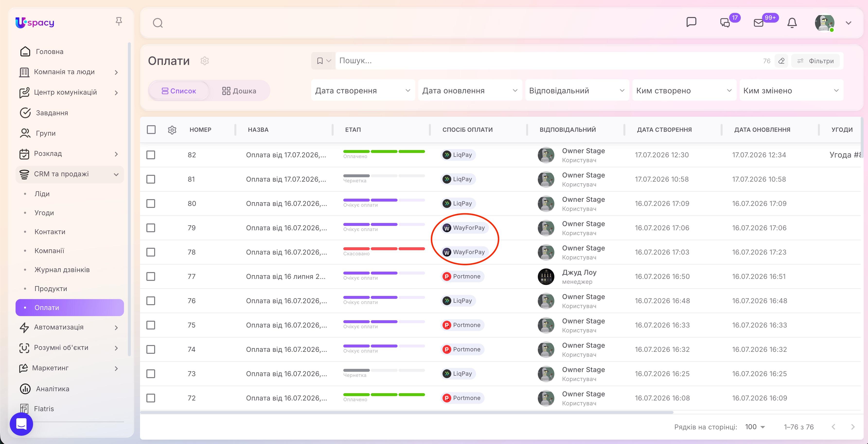Open the Дата створення filter dropdown
The image size is (868, 444).
[363, 90]
